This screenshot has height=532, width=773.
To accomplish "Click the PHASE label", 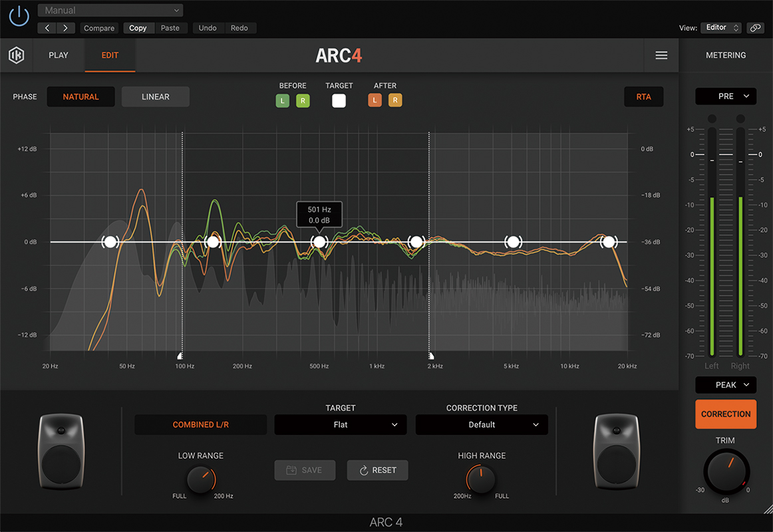I will pos(25,96).
